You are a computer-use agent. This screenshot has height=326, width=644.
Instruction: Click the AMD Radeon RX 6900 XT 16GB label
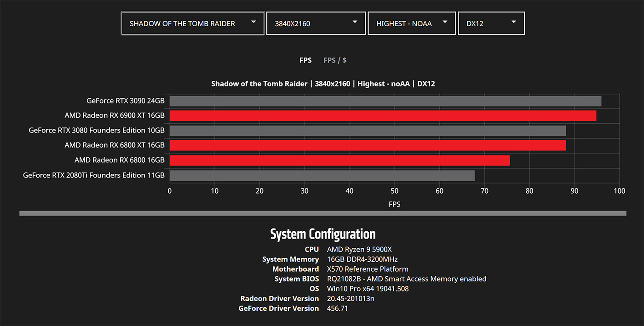pyautogui.click(x=115, y=115)
